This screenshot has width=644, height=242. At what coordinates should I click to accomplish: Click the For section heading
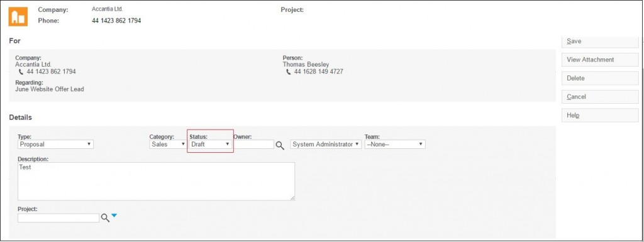(x=14, y=41)
